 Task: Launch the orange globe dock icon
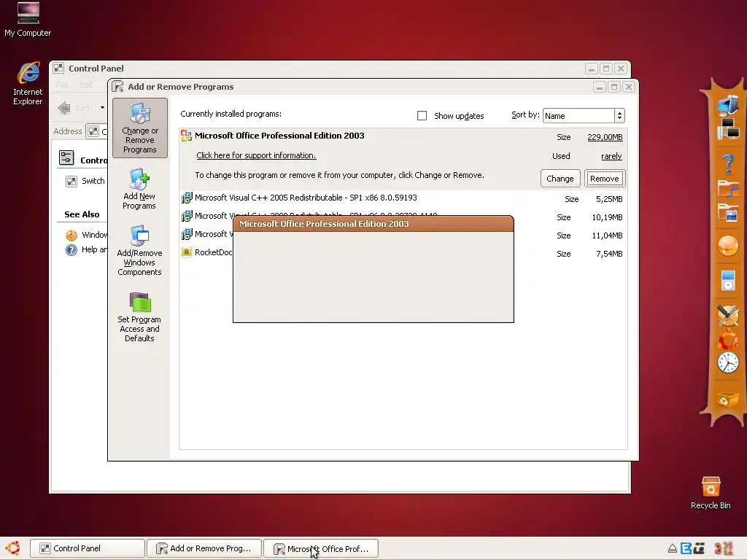[x=728, y=246]
